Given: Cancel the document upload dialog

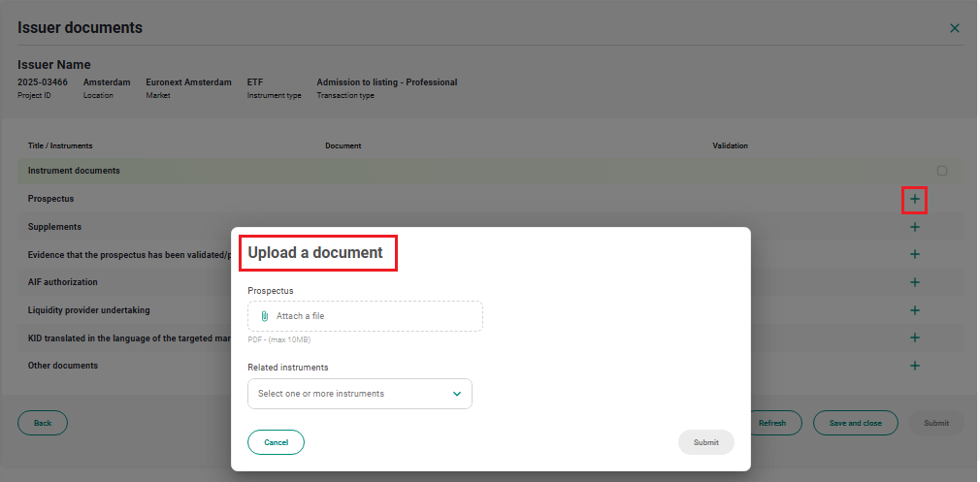Looking at the screenshot, I should point(276,442).
